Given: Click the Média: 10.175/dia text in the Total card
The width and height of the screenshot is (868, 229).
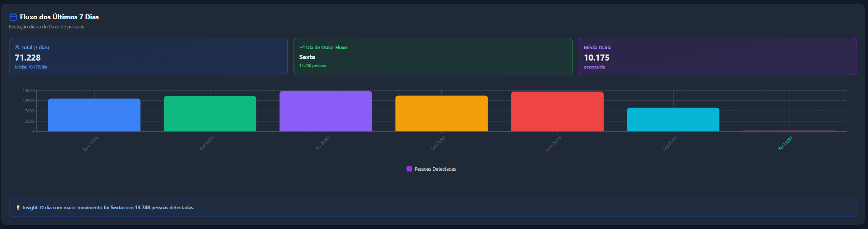Looking at the screenshot, I should [31, 67].
